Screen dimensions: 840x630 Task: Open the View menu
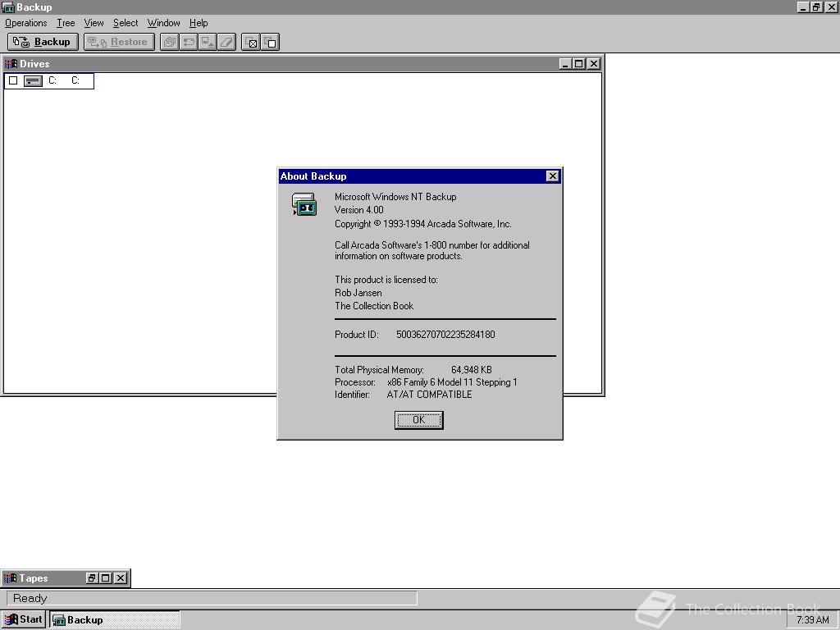click(94, 23)
